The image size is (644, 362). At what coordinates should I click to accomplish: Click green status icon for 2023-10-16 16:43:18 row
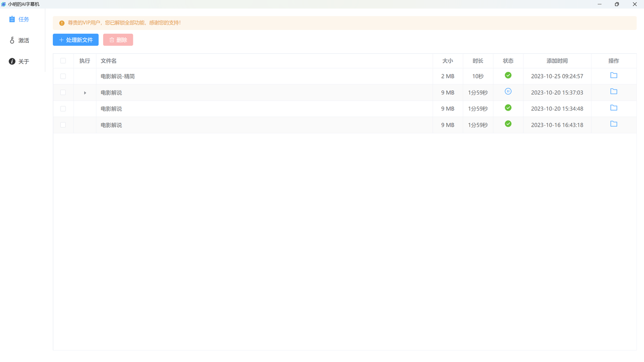(x=508, y=124)
